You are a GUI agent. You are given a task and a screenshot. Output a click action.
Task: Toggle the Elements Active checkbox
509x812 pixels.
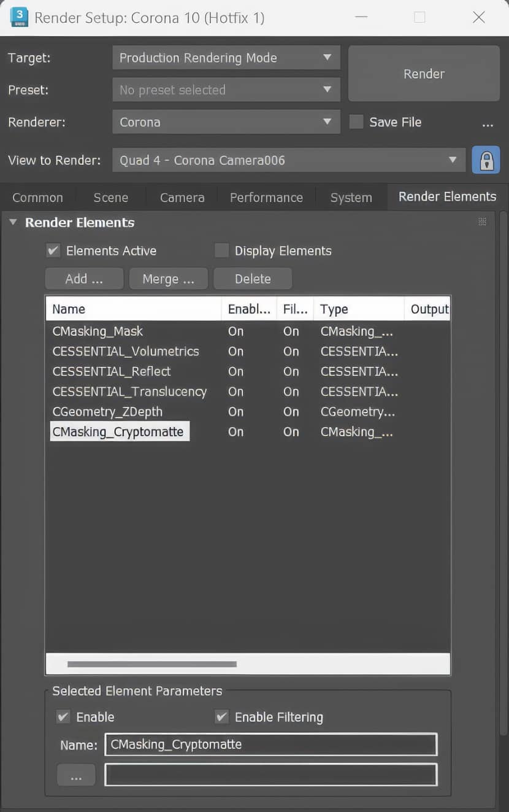click(x=53, y=250)
